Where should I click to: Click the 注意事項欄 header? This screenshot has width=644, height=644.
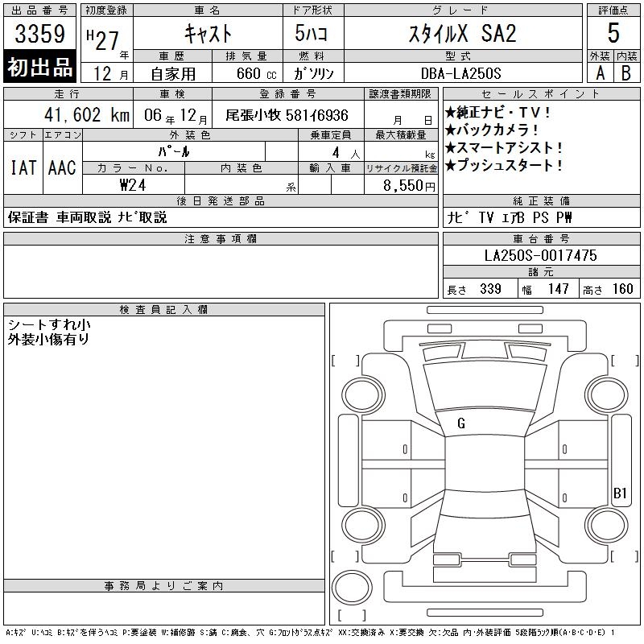click(x=221, y=239)
